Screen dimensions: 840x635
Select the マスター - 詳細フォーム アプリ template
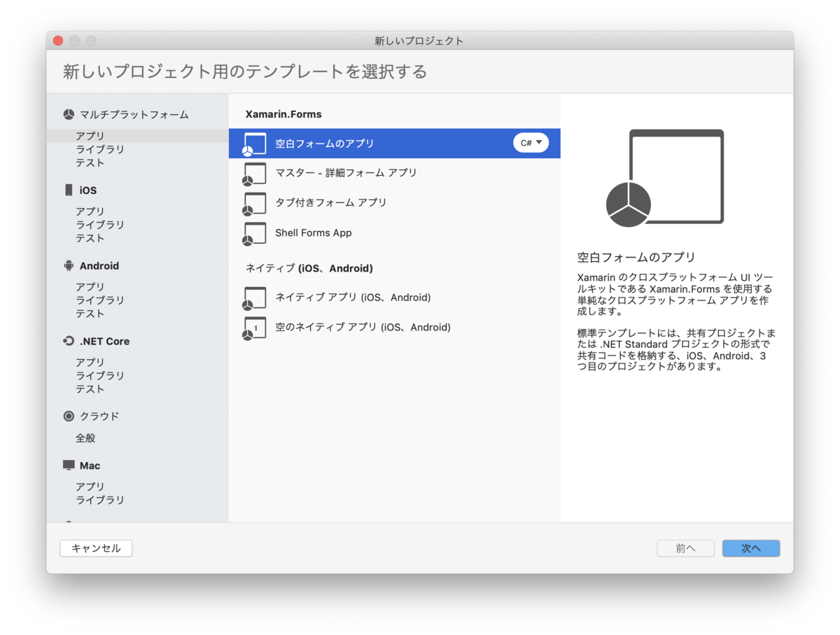pyautogui.click(x=336, y=173)
